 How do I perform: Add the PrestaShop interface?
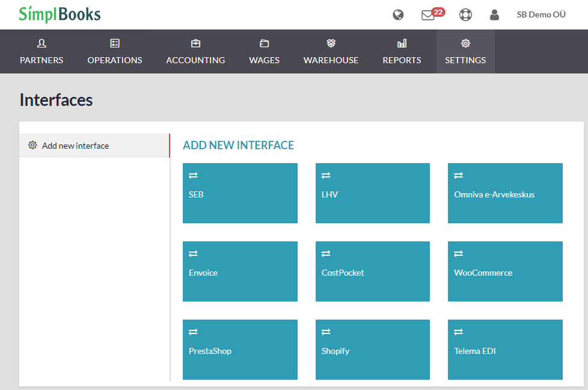point(240,350)
